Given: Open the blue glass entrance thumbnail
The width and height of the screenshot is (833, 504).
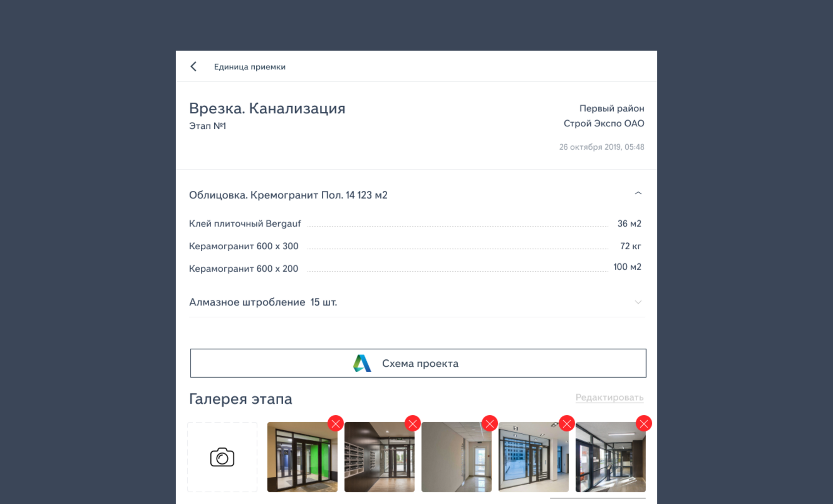Looking at the screenshot, I should (534, 457).
